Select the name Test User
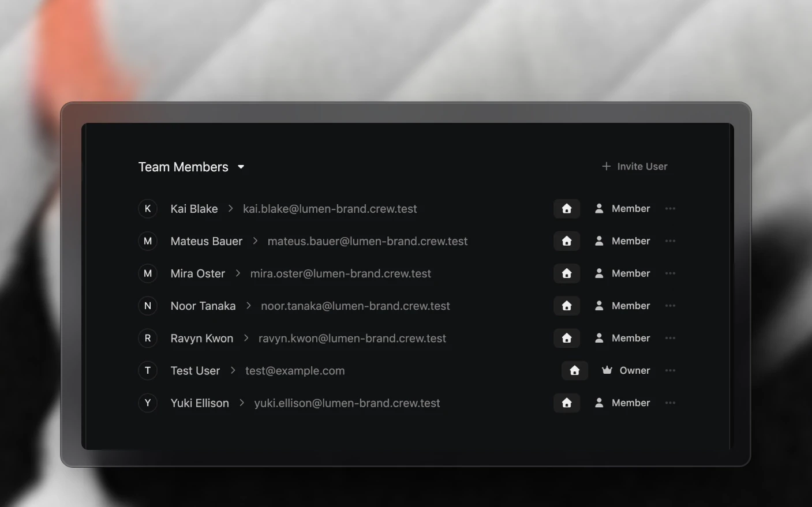The height and width of the screenshot is (507, 812). [x=195, y=370]
